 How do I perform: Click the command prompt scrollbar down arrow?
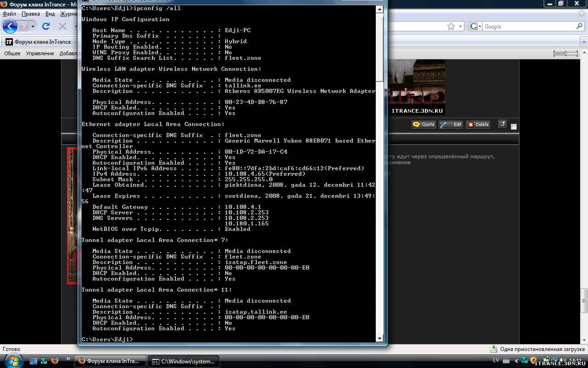click(x=379, y=339)
